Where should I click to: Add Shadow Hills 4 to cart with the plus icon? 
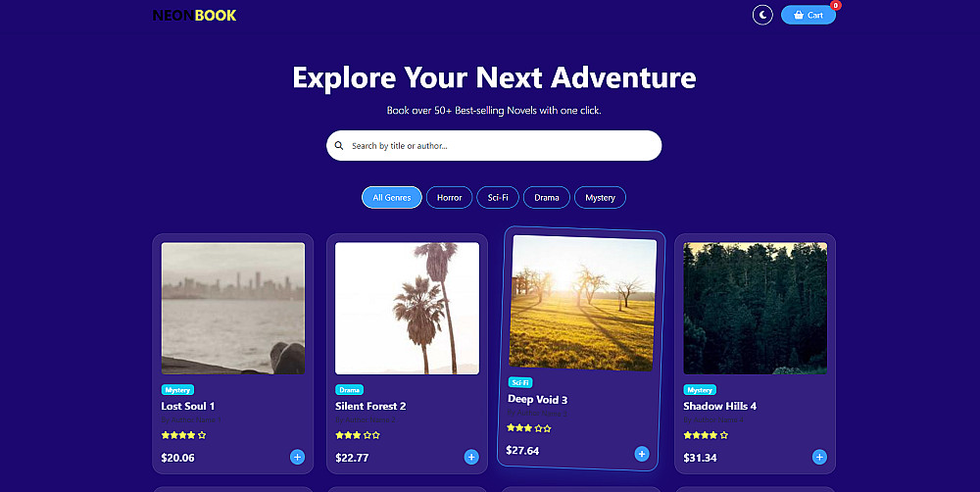(x=819, y=457)
